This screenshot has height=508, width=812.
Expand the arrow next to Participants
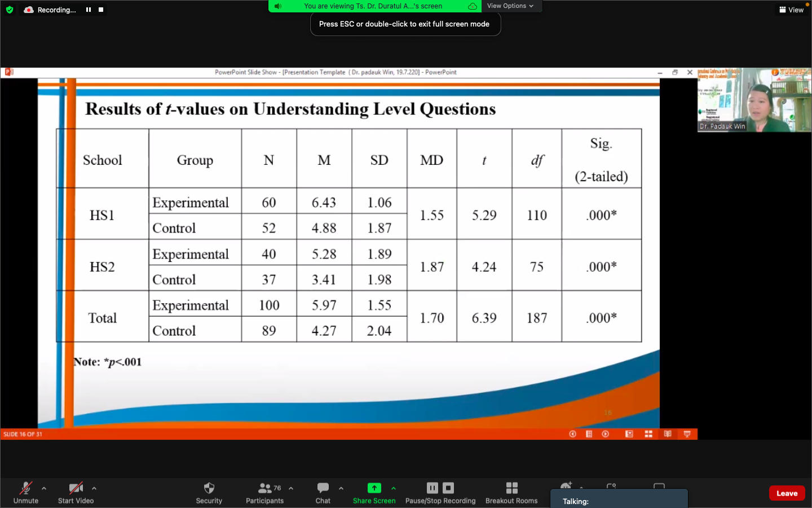point(291,488)
